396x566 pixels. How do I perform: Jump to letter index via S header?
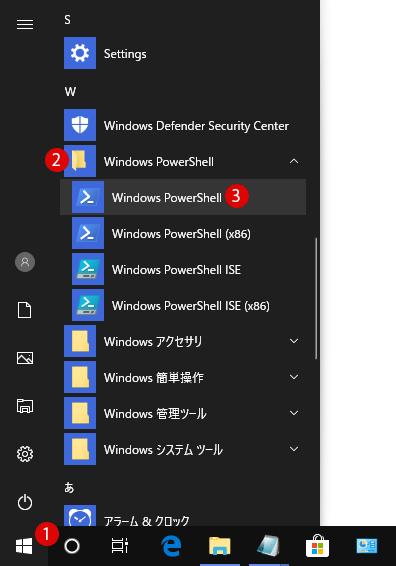(68, 19)
